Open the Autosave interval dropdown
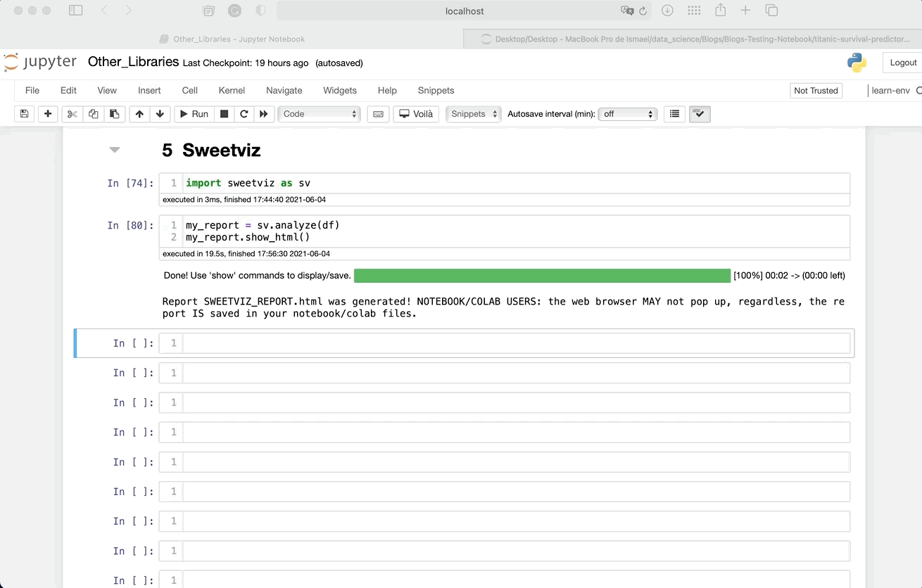This screenshot has width=922, height=588. [627, 114]
